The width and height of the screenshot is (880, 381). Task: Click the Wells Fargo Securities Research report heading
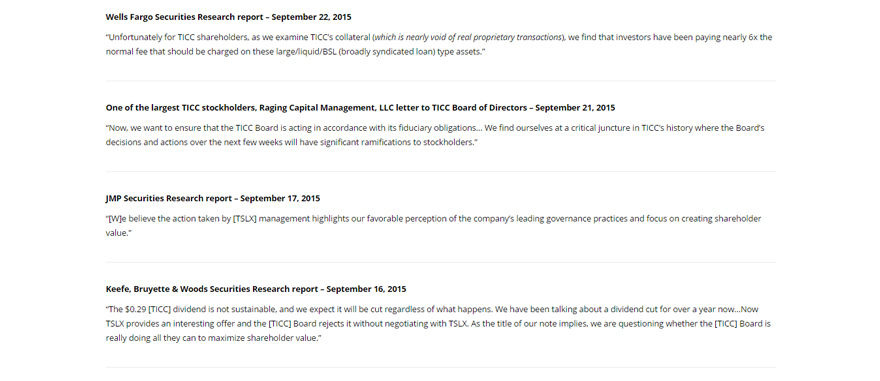(x=228, y=17)
